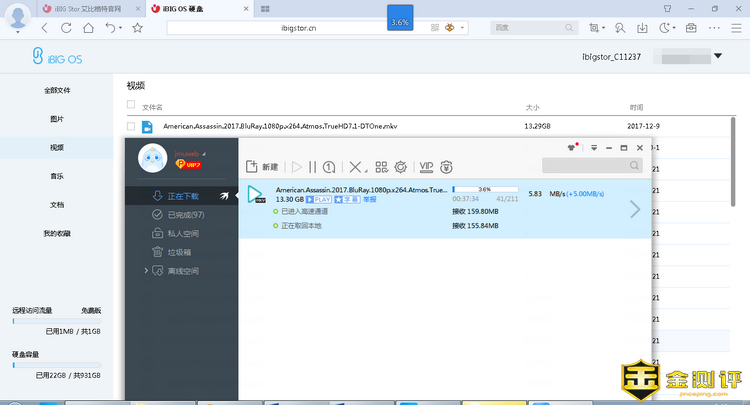Expand download details with right chevron arrow
This screenshot has height=405, width=750.
tap(634, 208)
